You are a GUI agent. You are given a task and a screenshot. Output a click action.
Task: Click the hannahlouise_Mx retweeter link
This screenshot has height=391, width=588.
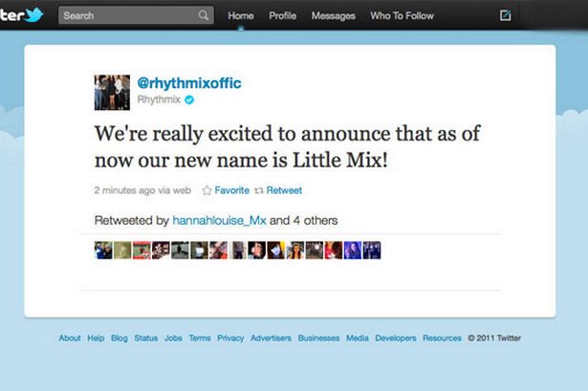click(x=219, y=221)
